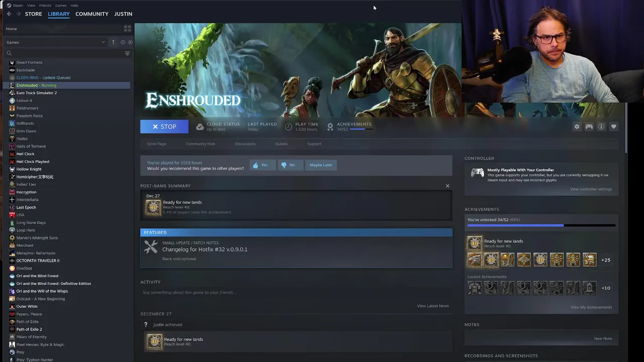Open the Community Hub link

[x=200, y=144]
